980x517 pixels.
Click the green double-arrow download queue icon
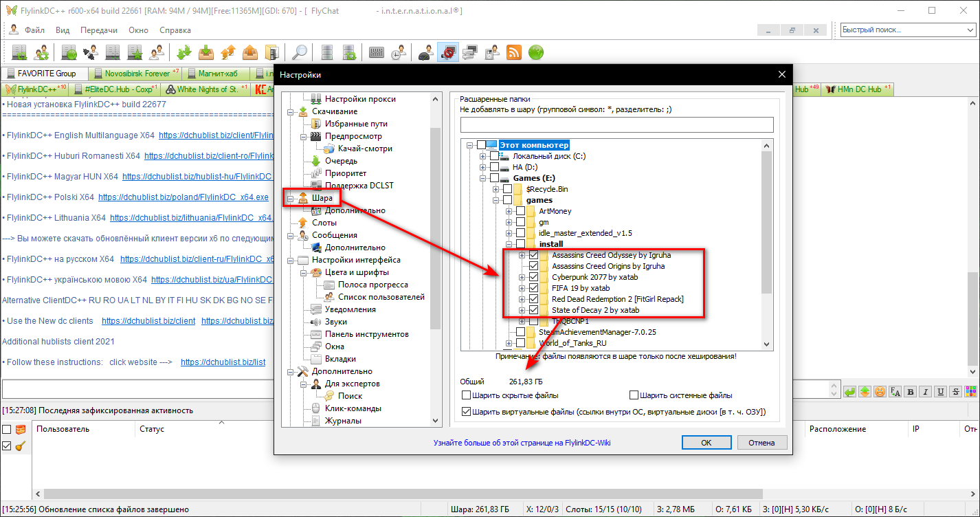point(183,52)
